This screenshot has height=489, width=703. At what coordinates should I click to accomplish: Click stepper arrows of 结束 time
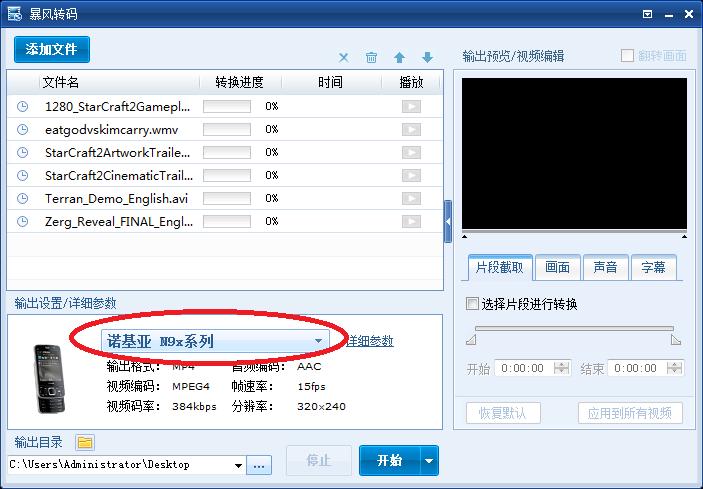pyautogui.click(x=674, y=368)
